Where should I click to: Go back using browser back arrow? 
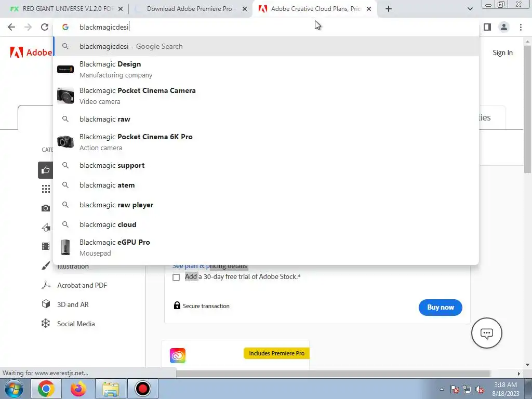point(11,27)
